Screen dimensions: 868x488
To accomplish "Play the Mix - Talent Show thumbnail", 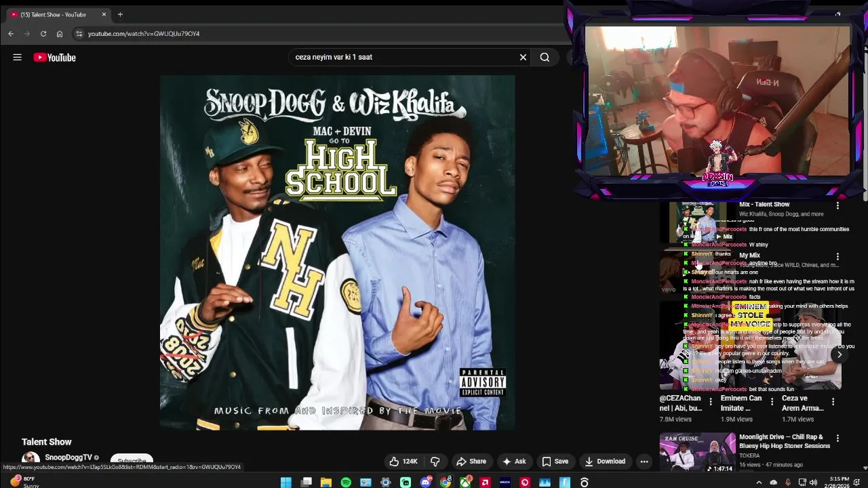I will [x=698, y=222].
